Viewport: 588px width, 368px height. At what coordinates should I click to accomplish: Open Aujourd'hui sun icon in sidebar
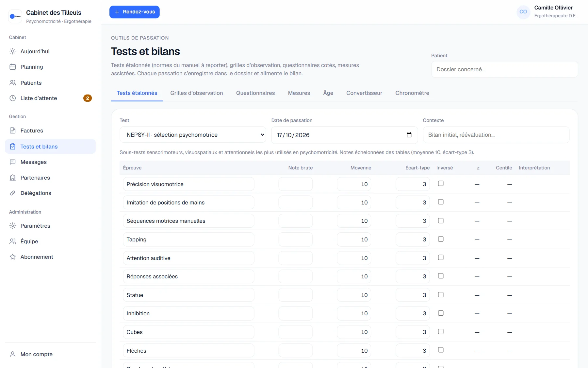click(x=13, y=51)
